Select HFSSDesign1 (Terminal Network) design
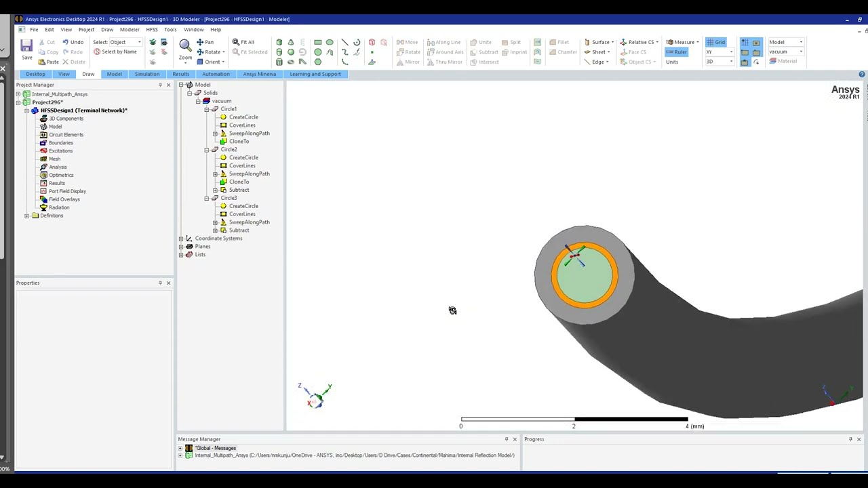 83,110
